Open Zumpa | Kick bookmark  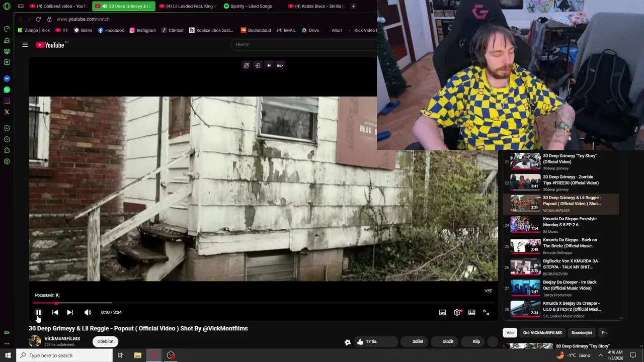point(34,30)
